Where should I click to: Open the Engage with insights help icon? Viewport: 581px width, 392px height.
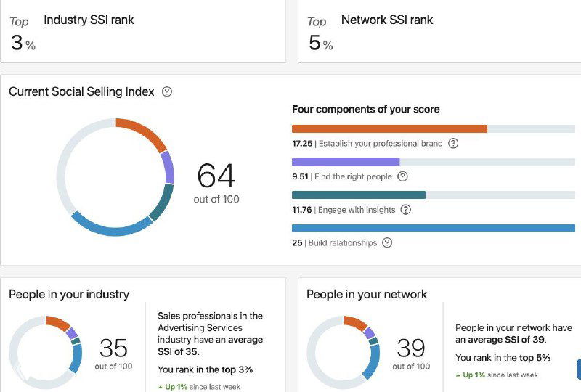point(406,210)
